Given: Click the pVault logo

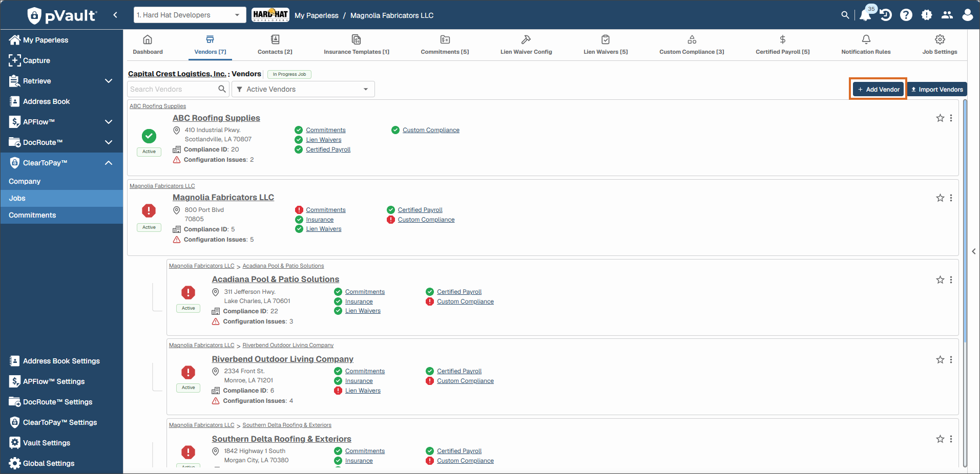Looking at the screenshot, I should 61,15.
